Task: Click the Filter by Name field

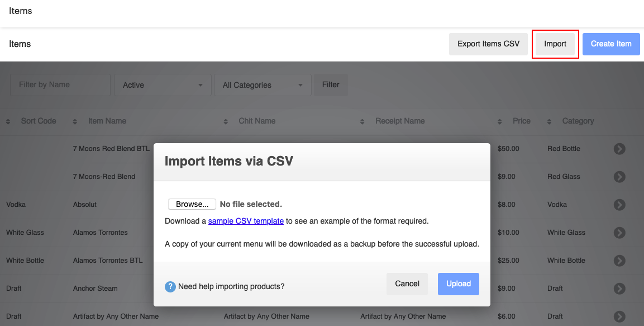Action: tap(60, 84)
